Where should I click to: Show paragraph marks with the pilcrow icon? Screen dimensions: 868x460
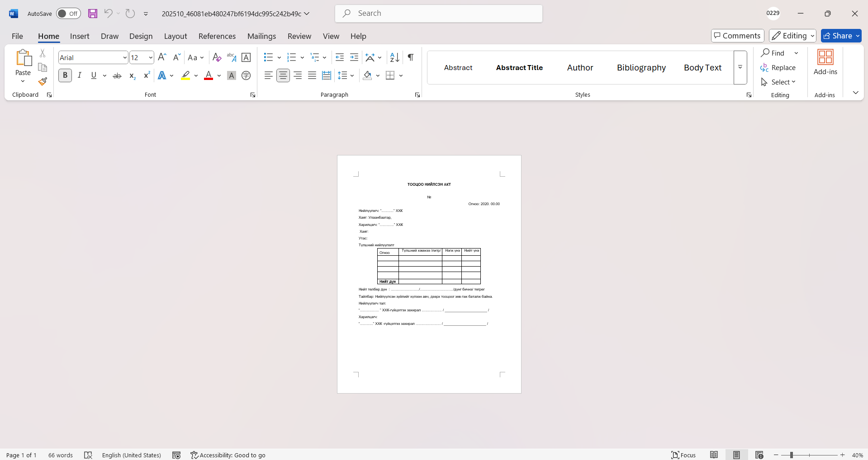[410, 57]
